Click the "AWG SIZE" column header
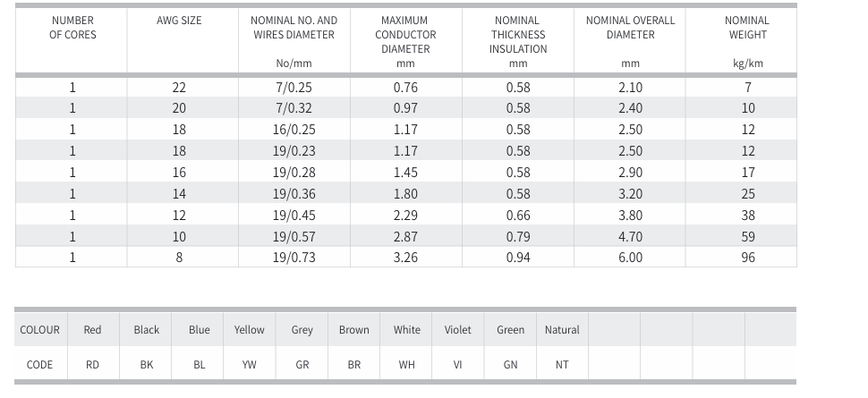 tap(179, 21)
